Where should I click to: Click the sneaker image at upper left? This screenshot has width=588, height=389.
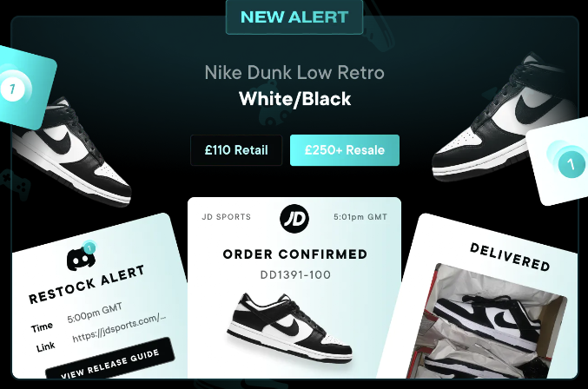coord(71,152)
